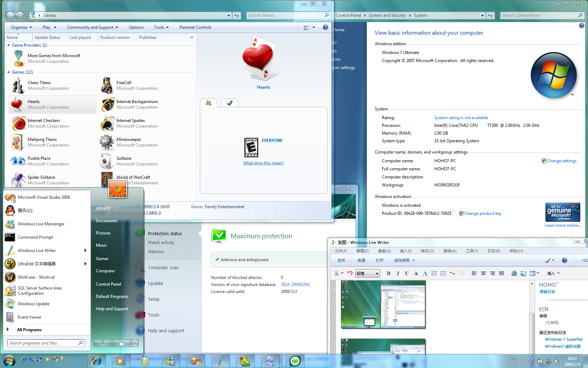The height and width of the screenshot is (368, 588).
Task: Toggle strikethrough in Windows Live Writer toolbar
Action: click(x=416, y=273)
